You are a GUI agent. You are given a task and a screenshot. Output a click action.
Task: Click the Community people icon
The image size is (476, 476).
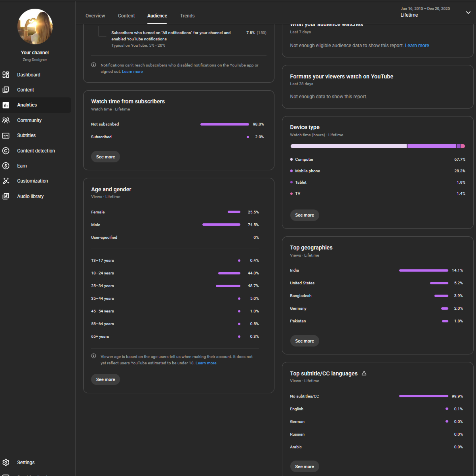6,120
